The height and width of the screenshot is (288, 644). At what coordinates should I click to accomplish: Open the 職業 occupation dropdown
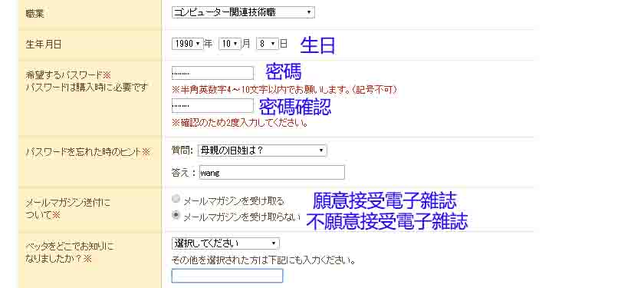(243, 12)
